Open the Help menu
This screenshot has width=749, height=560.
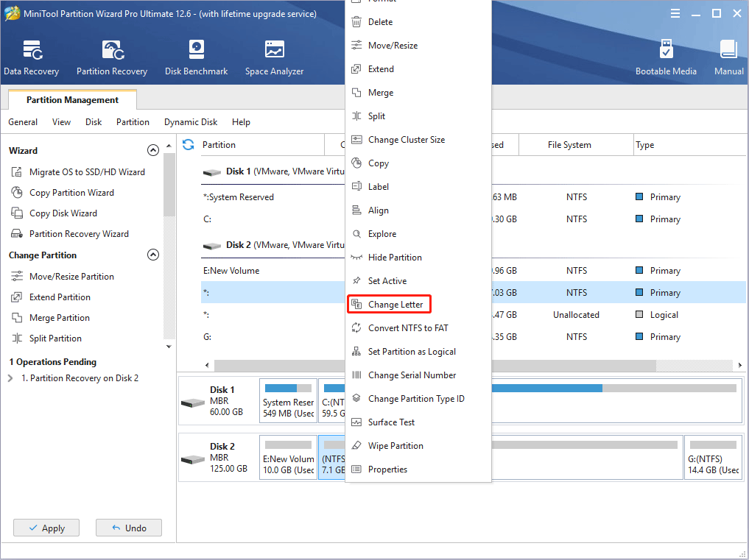[242, 122]
